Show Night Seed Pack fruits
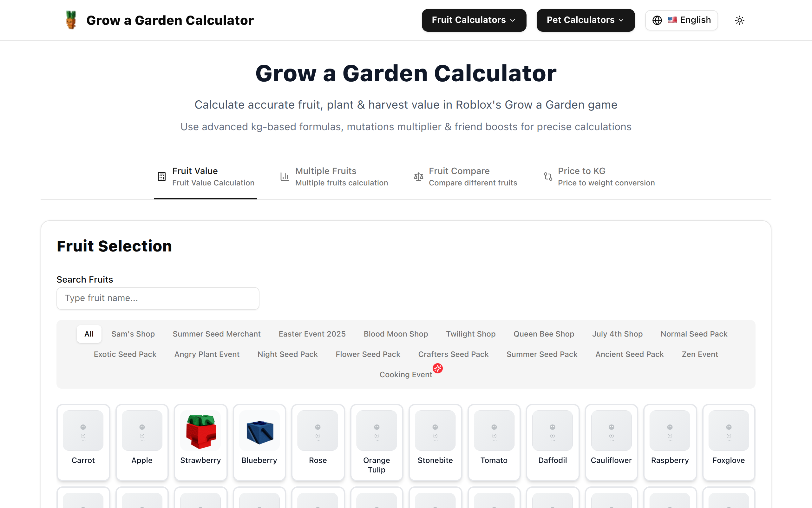Viewport: 812px width, 508px height. click(x=288, y=354)
